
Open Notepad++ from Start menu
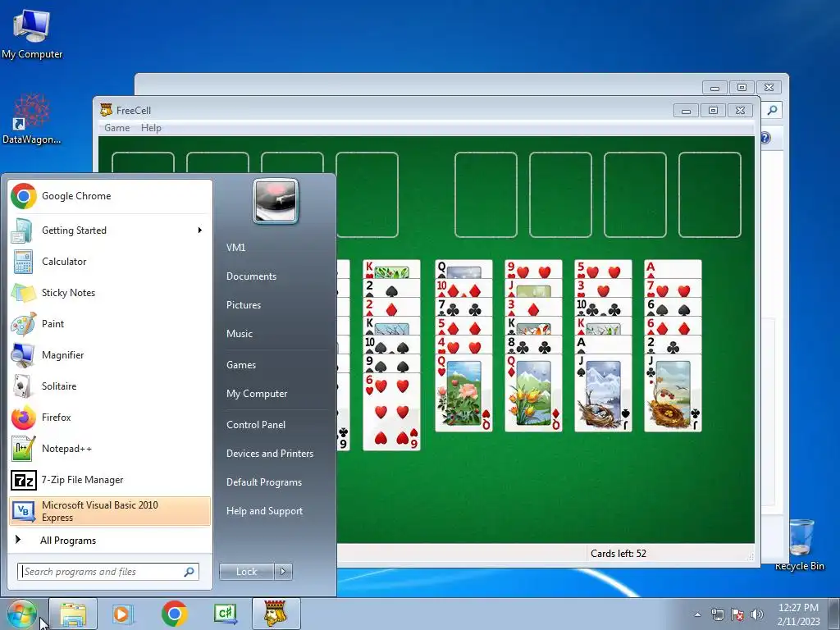(110, 449)
